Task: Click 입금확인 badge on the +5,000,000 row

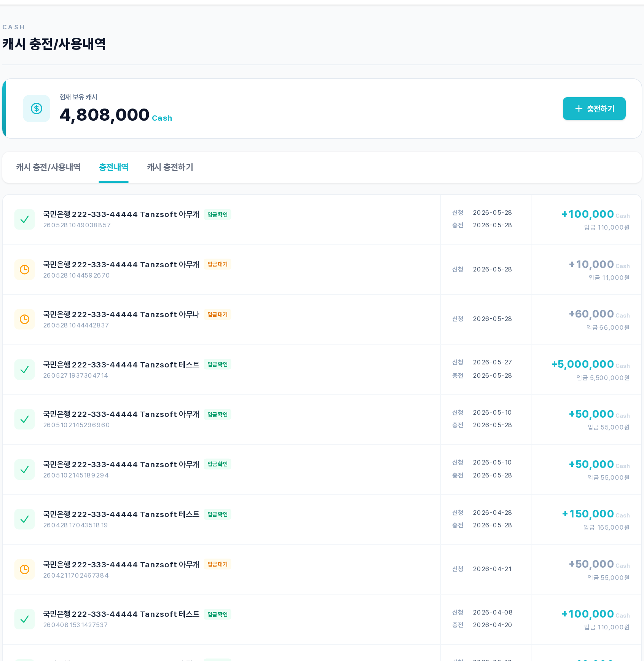Action: [x=217, y=364]
